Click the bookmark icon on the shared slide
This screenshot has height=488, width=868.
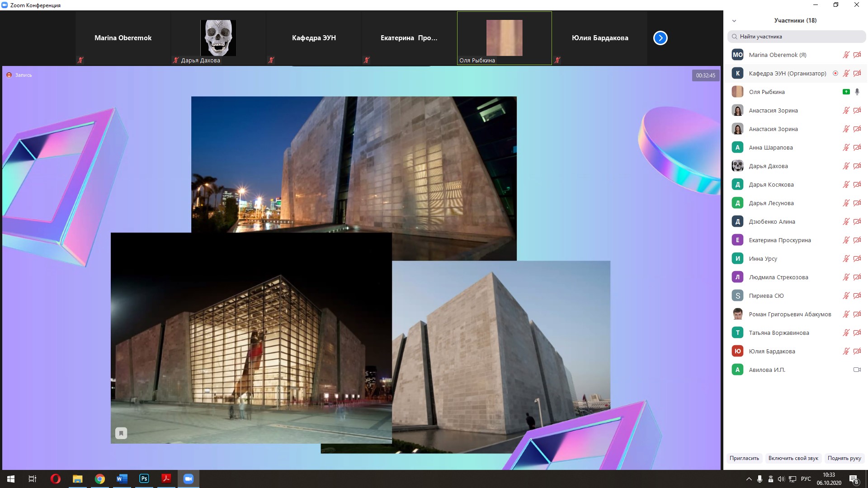(x=121, y=433)
